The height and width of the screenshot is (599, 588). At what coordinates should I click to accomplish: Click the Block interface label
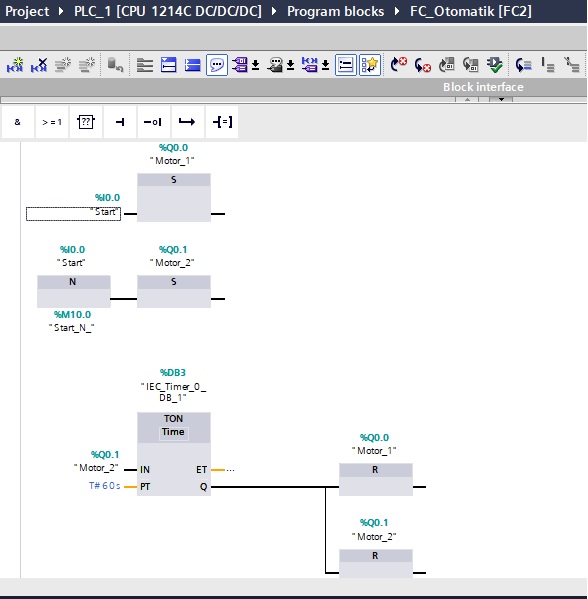click(483, 87)
